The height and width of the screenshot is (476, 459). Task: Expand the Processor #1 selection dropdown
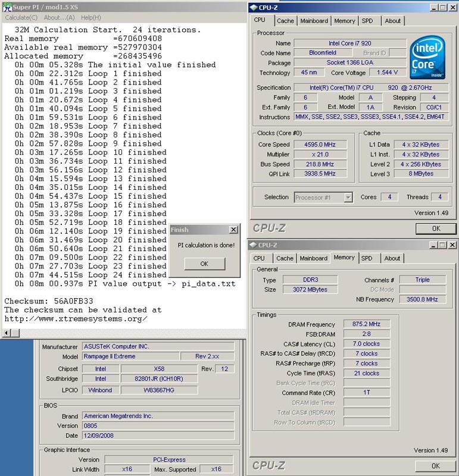(348, 198)
